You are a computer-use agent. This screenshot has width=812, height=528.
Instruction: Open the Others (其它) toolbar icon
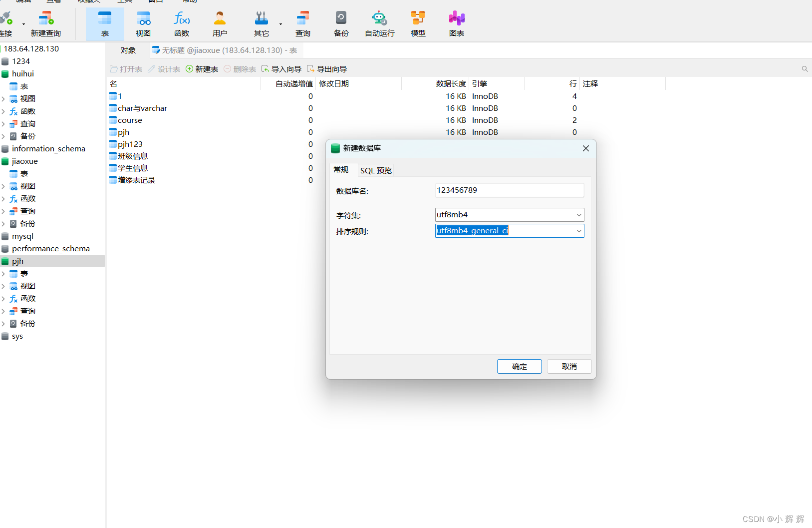tap(262, 23)
